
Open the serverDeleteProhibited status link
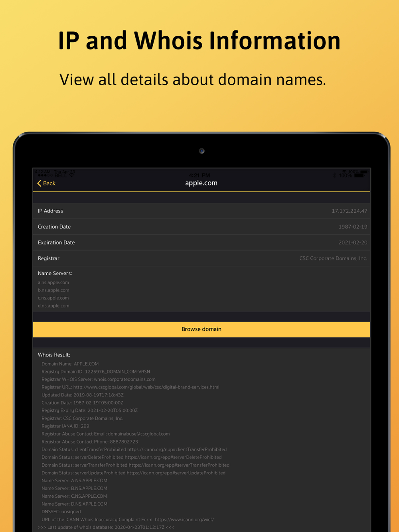(173, 457)
